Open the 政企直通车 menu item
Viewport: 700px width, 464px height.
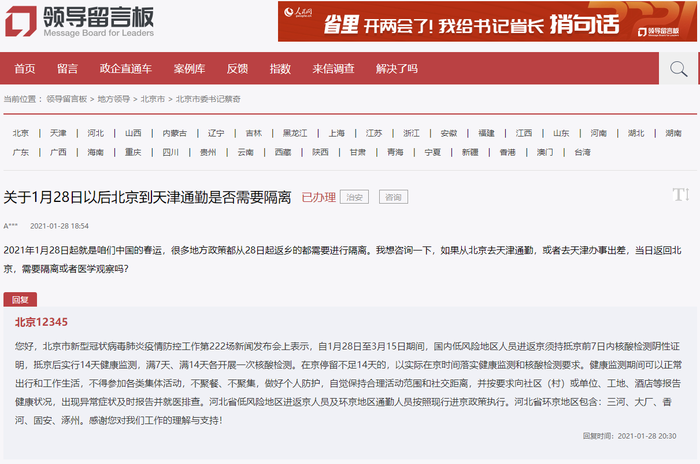126,68
